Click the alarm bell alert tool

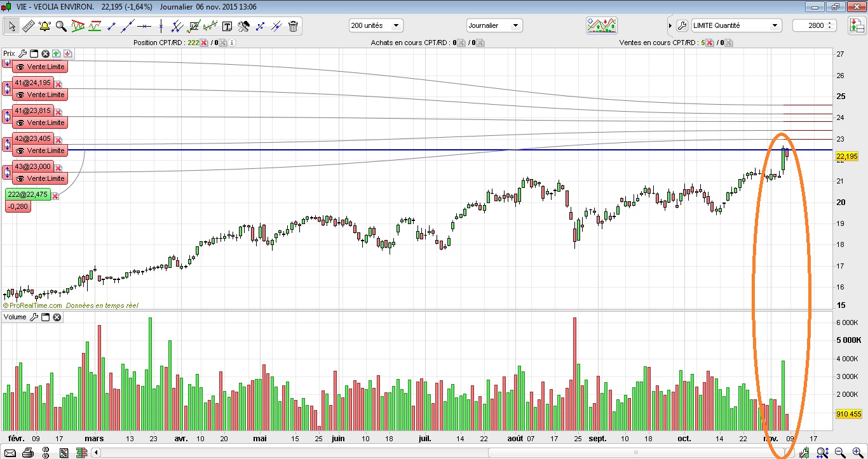tap(44, 26)
